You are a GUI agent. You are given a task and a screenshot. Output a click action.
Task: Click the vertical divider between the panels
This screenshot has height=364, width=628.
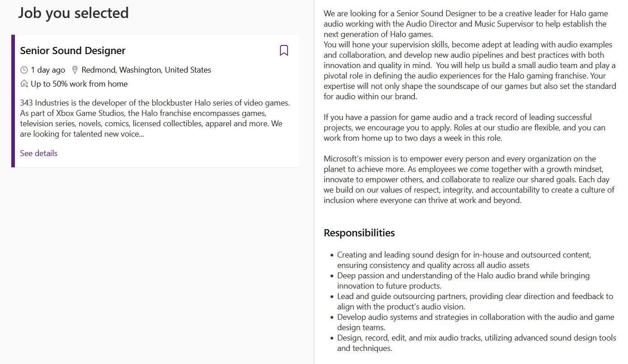click(x=314, y=182)
